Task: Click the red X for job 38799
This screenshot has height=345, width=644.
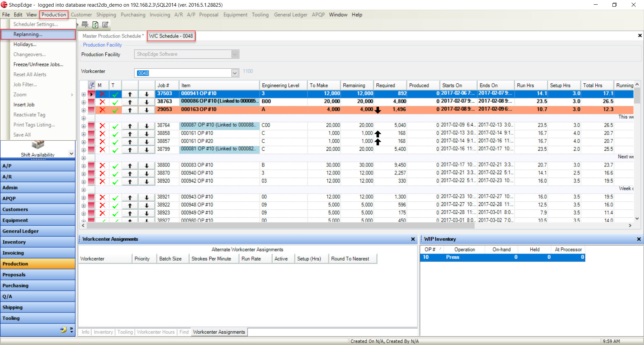Action: [x=102, y=150]
